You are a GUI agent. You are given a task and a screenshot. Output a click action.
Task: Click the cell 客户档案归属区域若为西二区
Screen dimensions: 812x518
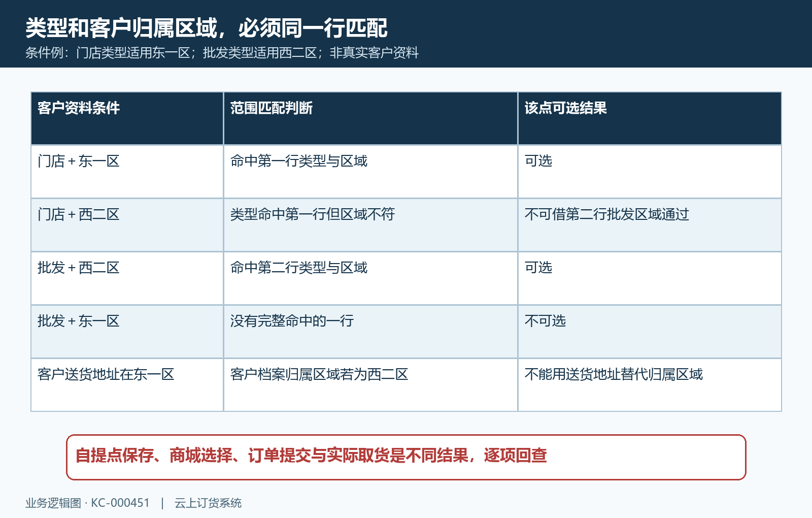[x=370, y=385]
